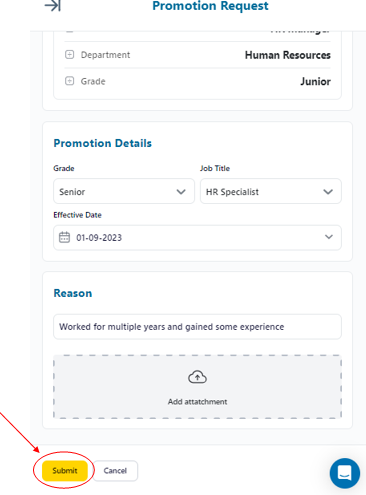Click the Department row plus icon
This screenshot has width=366, height=495.
click(69, 54)
